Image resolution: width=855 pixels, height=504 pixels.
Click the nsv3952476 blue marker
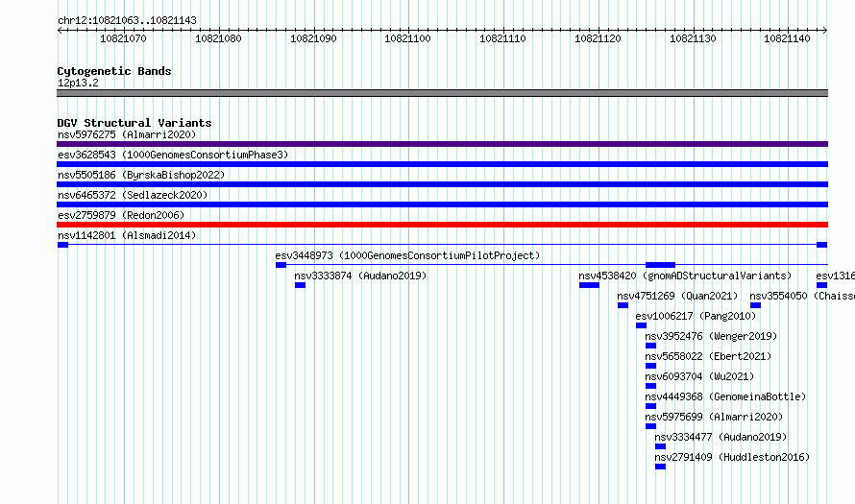650,346
